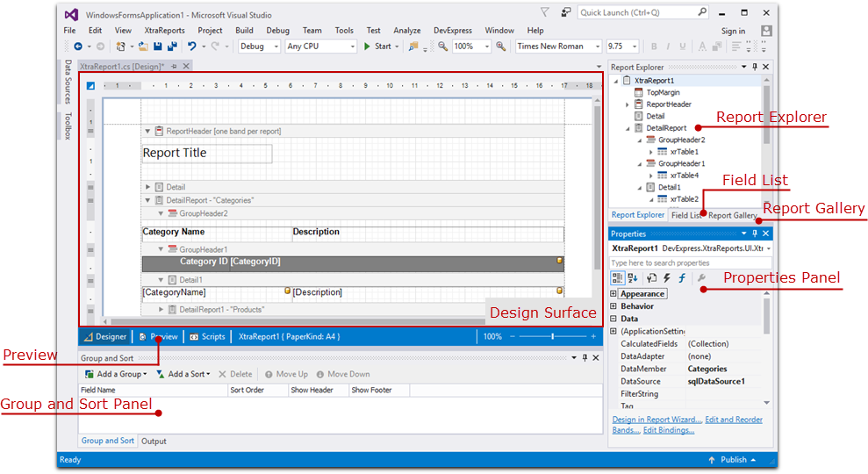The image size is (868, 474).
Task: Switch to the Field List tab
Action: coord(686,215)
